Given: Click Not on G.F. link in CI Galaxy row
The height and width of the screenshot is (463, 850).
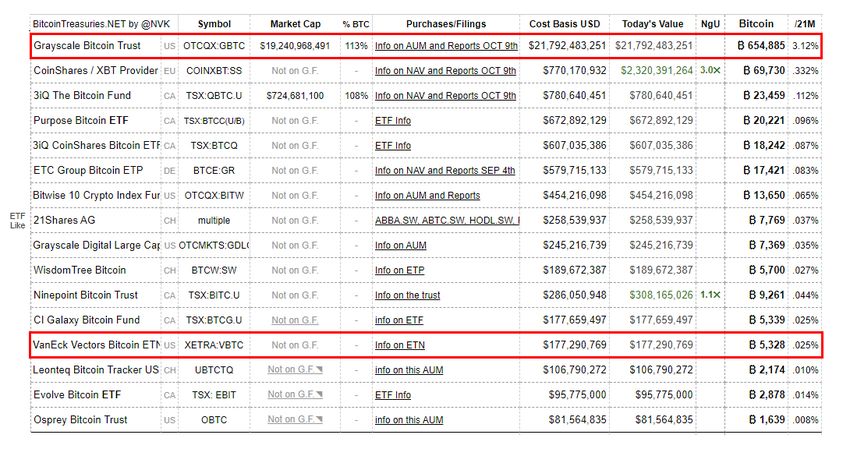Looking at the screenshot, I should tap(295, 320).
